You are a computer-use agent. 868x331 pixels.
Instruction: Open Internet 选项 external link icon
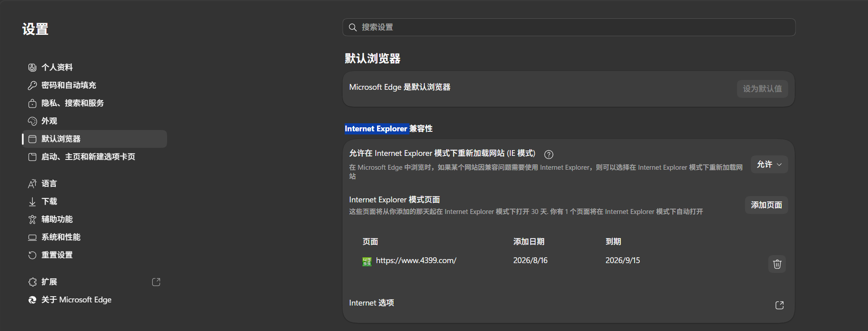pos(779,305)
